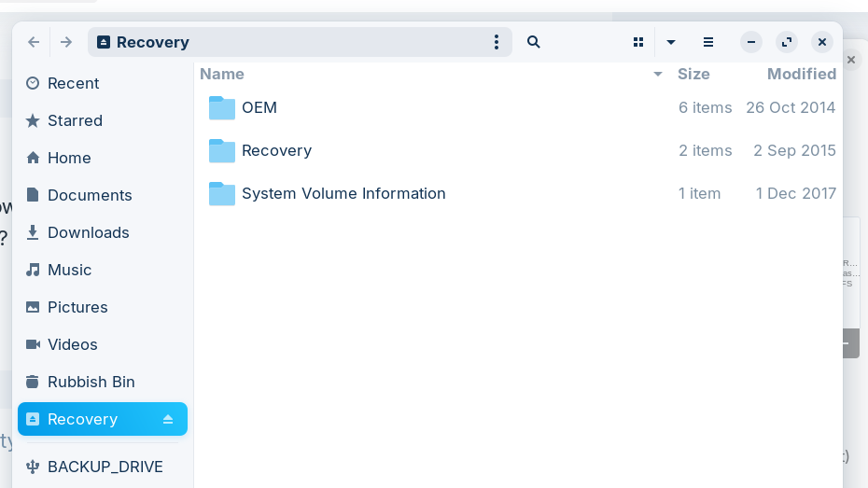The height and width of the screenshot is (488, 868).
Task: Go back using the left arrow
Action: 34,42
